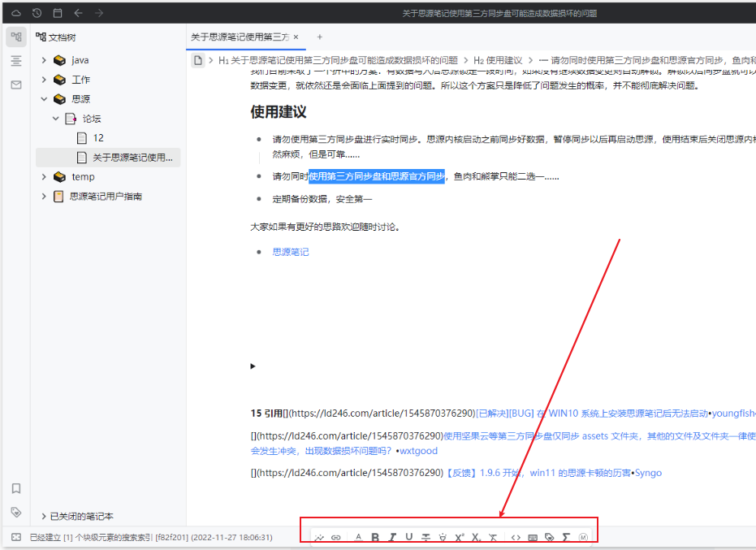Open the [已解决][BUG] WIN10 article link

tap(592, 414)
